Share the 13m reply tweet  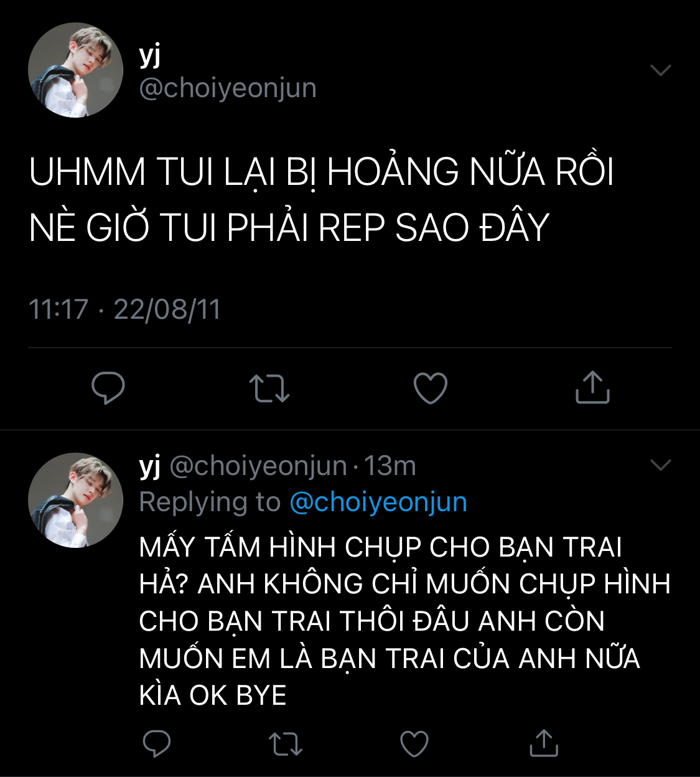(x=544, y=743)
